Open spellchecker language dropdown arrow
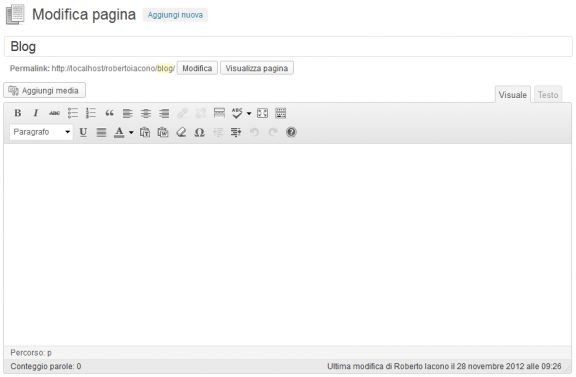This screenshot has width=576, height=377. (x=249, y=114)
